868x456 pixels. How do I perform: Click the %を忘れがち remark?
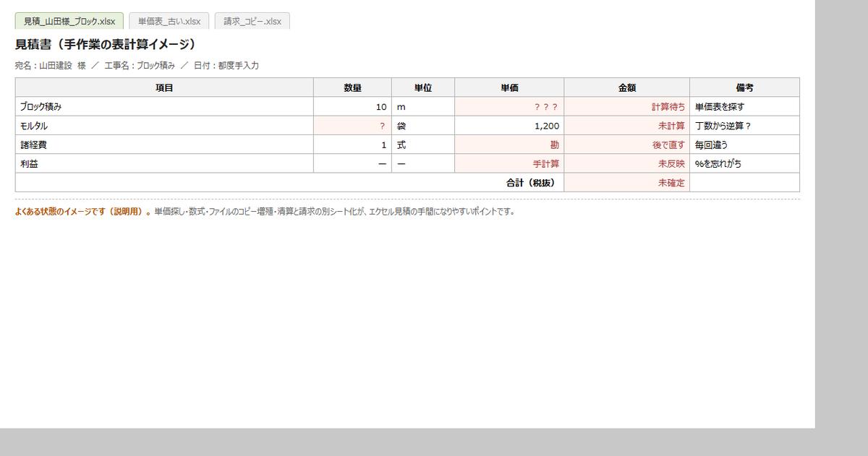click(745, 163)
